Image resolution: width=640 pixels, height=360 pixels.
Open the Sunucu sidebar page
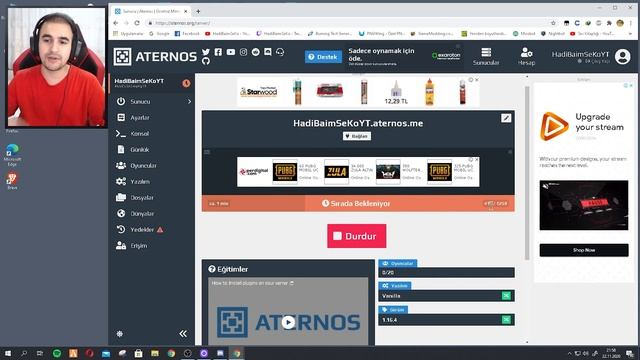140,102
